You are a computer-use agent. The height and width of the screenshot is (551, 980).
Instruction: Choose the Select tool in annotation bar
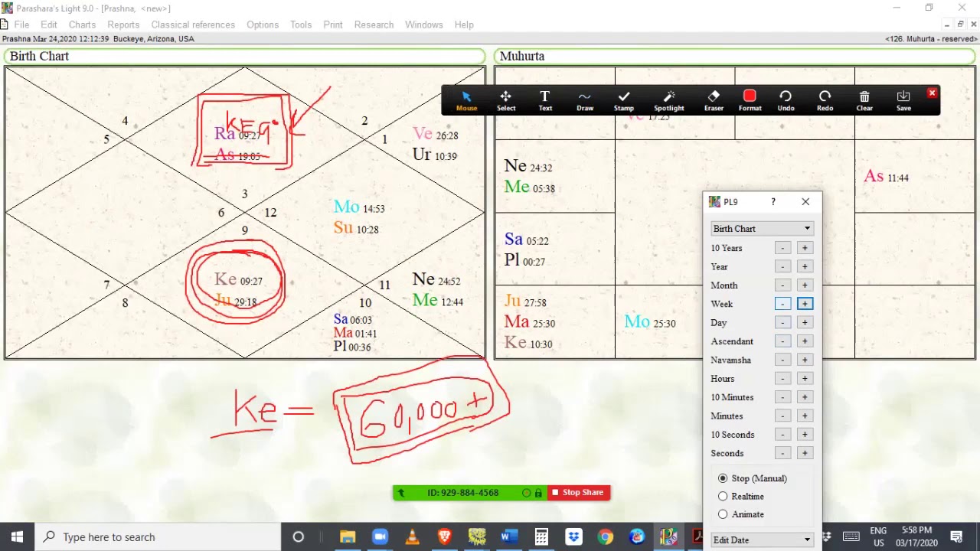(x=506, y=100)
